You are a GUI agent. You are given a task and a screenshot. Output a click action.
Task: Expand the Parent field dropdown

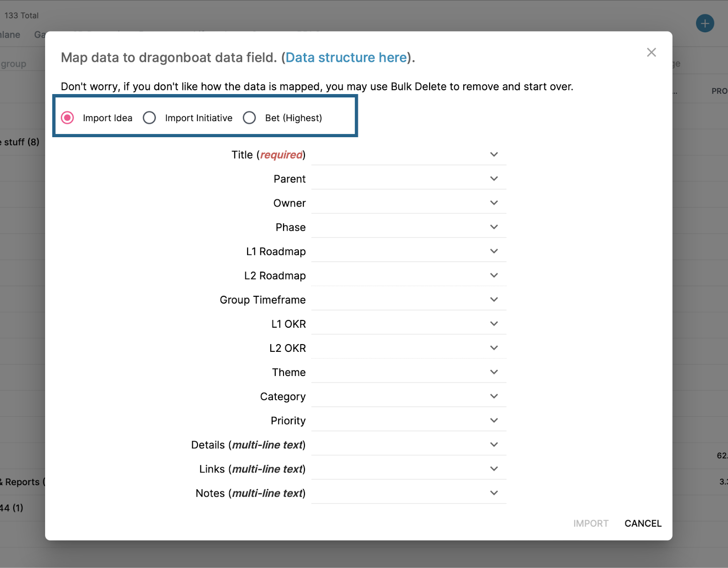[x=409, y=179]
